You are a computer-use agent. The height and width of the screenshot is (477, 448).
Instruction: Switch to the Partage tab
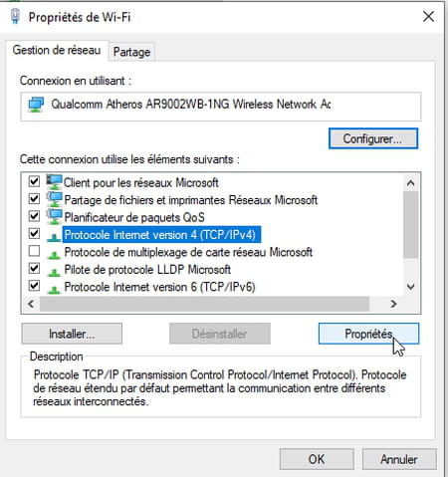point(131,52)
